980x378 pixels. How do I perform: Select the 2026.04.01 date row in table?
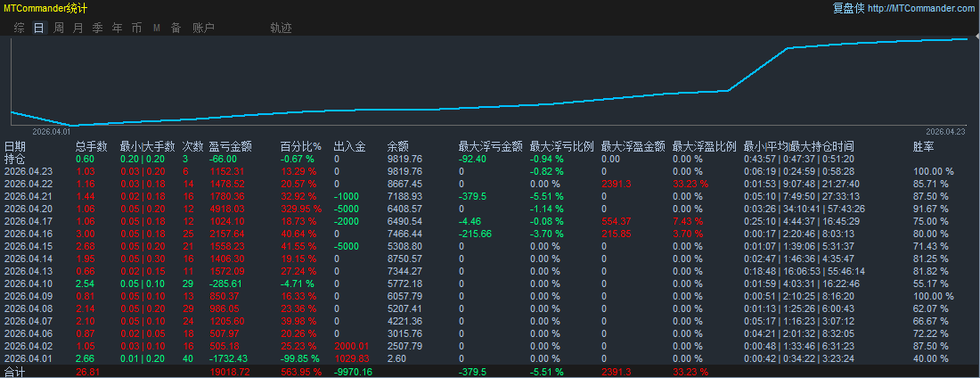(29, 358)
